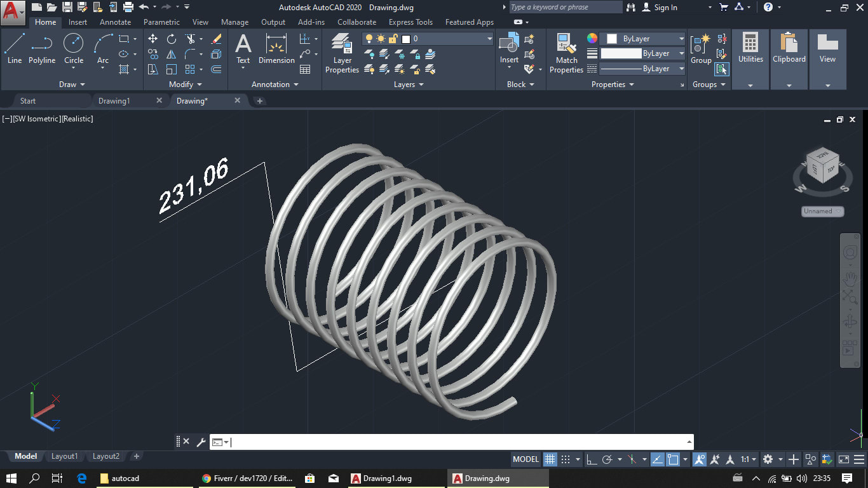Select the Copy tool icon
This screenshot has height=488, width=868.
tap(153, 54)
